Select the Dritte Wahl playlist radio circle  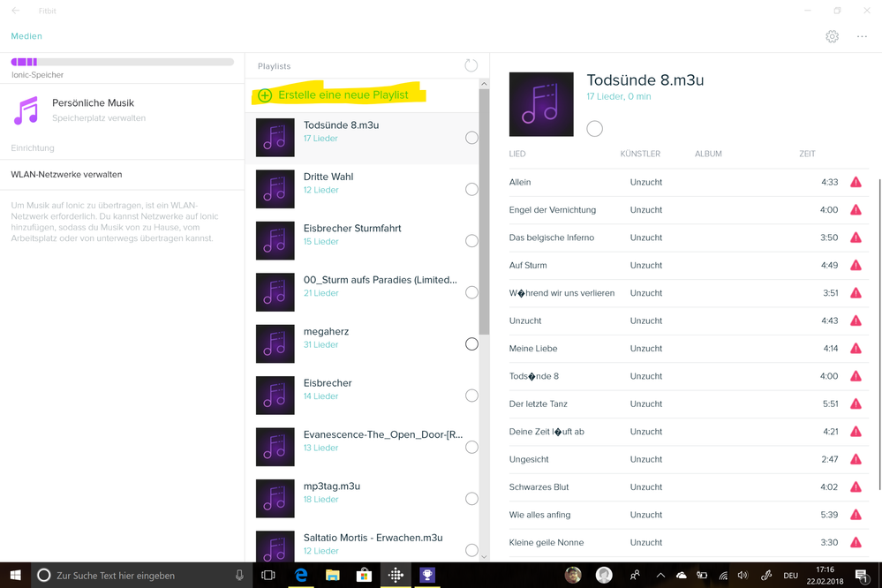[471, 189]
